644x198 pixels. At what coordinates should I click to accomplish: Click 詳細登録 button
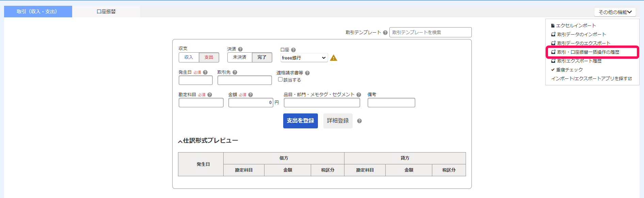[x=338, y=121]
